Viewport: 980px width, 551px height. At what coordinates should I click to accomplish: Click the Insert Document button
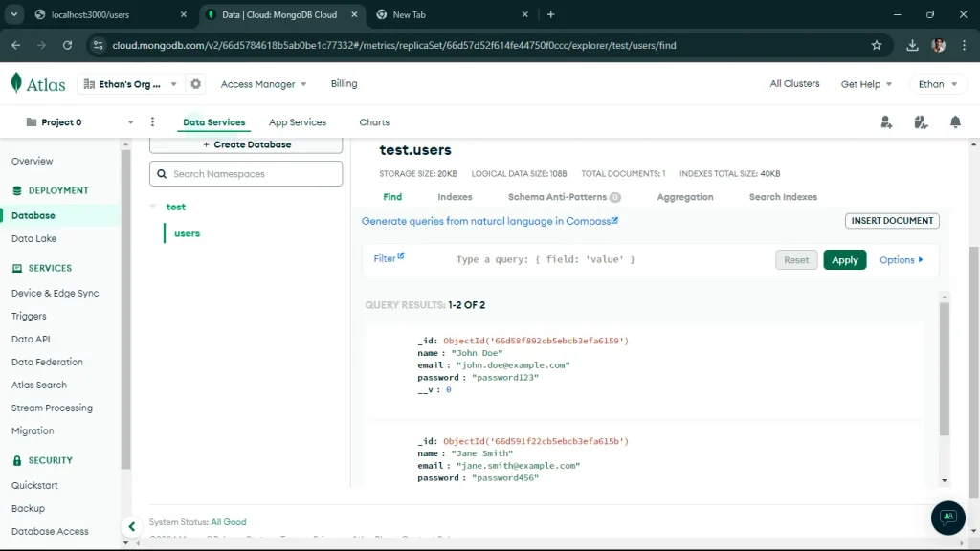[x=892, y=221]
